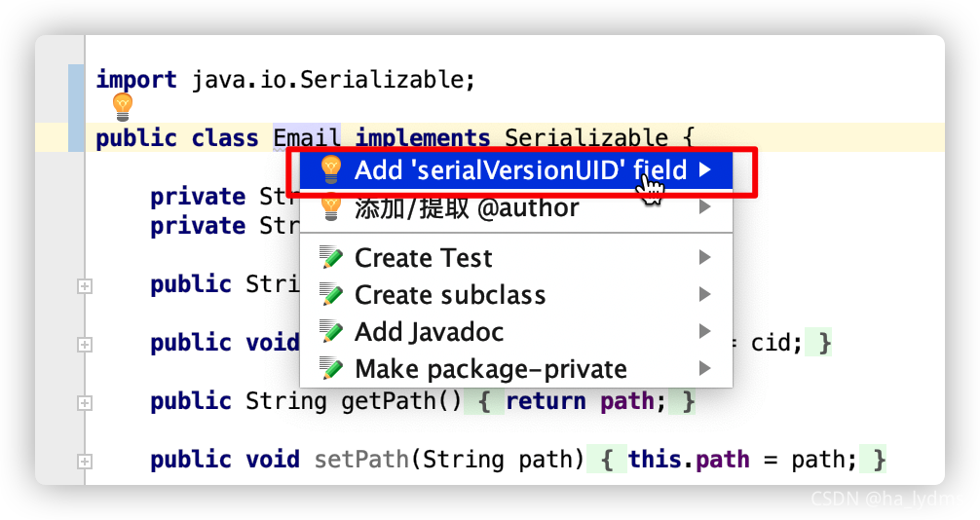Image resolution: width=980 pixels, height=520 pixels.
Task: Select Create Test from the intention menu
Action: pyautogui.click(x=424, y=258)
